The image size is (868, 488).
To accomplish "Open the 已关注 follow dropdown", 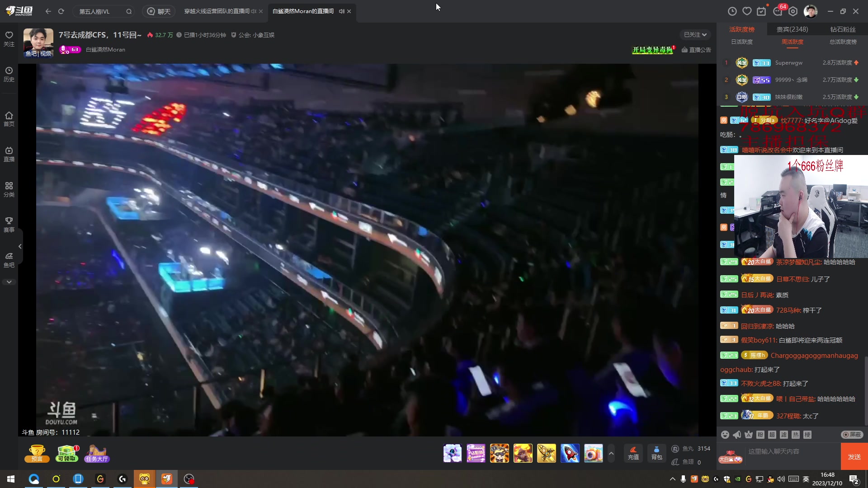I will pos(695,35).
